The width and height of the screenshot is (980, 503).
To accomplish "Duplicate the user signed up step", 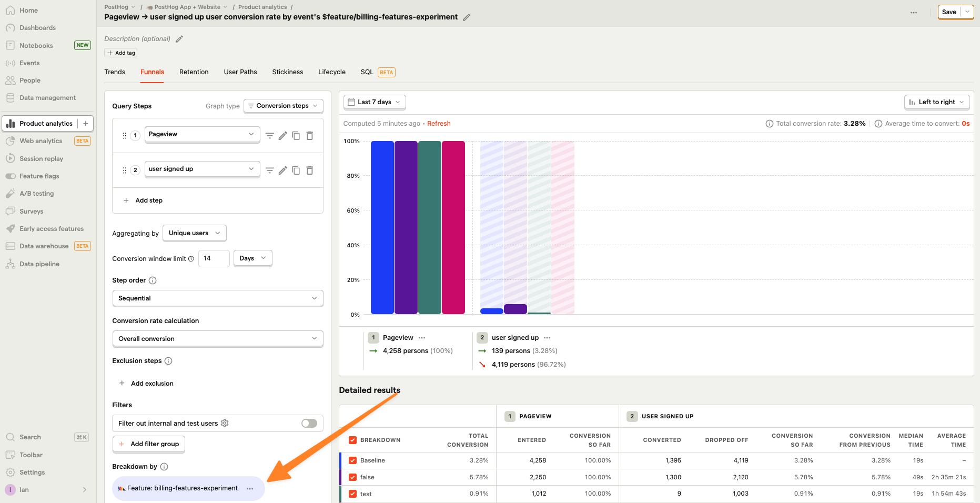I will (296, 170).
